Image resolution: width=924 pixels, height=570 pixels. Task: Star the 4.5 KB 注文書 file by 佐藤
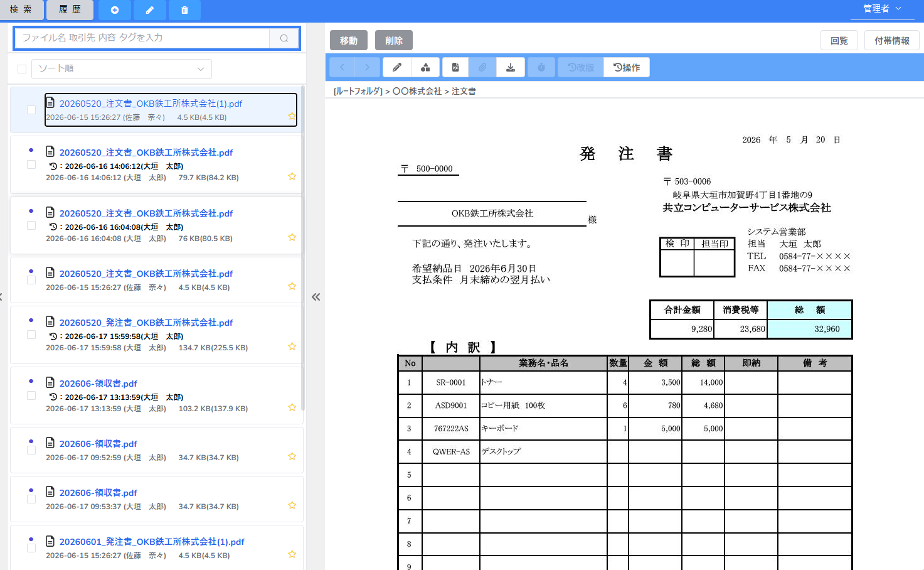pos(292,286)
